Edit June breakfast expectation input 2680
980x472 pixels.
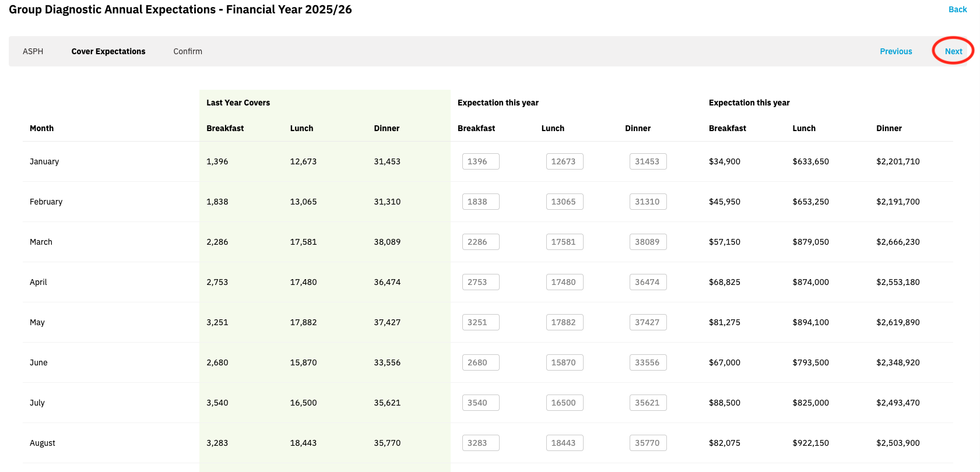click(x=480, y=362)
